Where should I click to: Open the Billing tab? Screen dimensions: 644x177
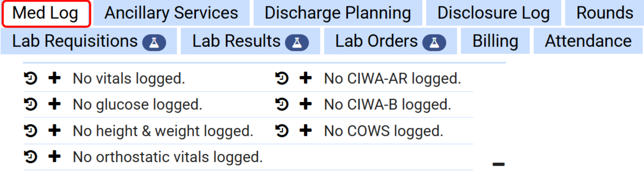[495, 41]
